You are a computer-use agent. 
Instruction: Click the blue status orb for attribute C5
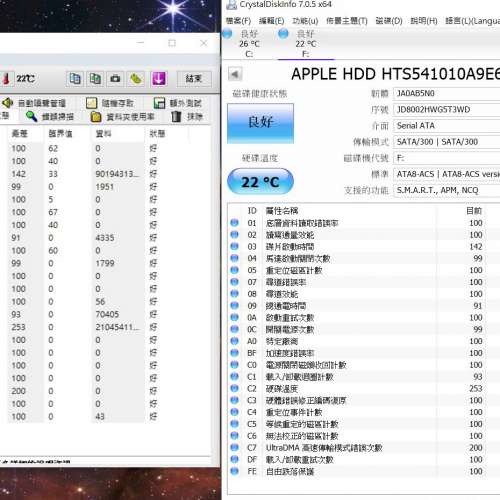click(235, 424)
